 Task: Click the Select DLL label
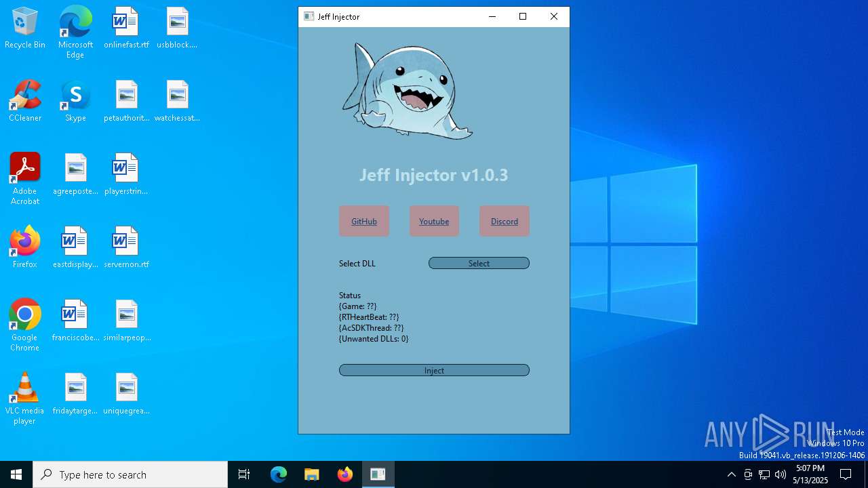point(357,264)
